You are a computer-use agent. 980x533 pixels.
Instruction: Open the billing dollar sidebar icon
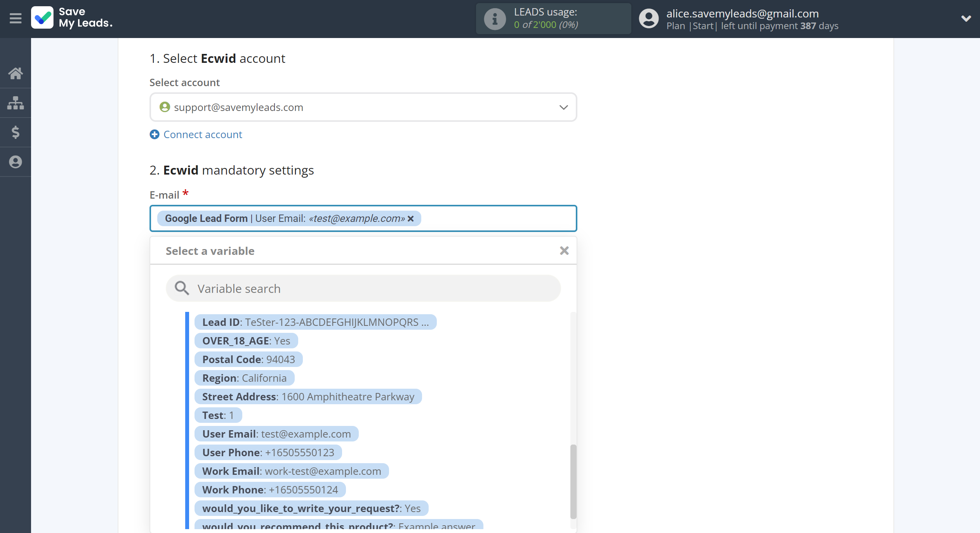[16, 132]
